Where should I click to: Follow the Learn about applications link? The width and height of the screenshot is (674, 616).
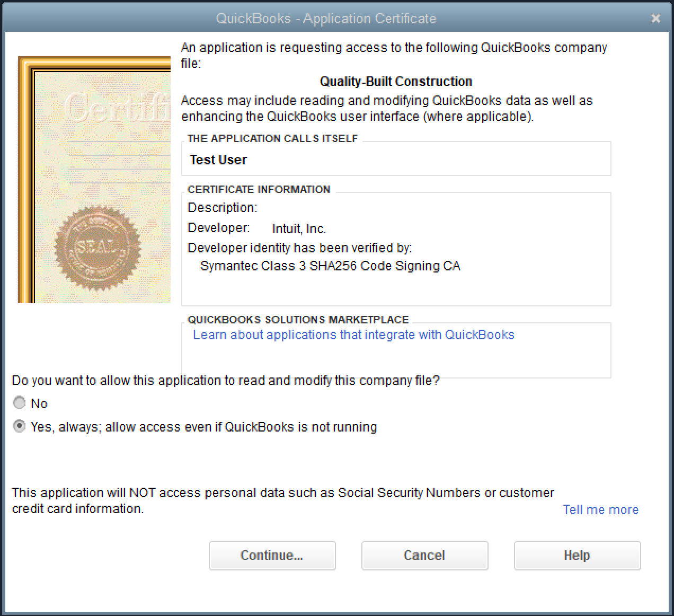pos(353,335)
